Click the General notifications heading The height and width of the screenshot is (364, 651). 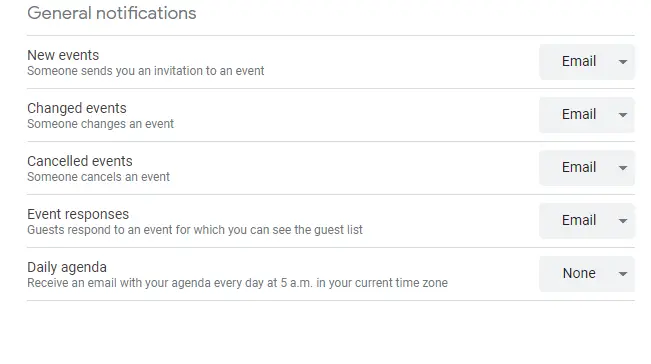(112, 13)
